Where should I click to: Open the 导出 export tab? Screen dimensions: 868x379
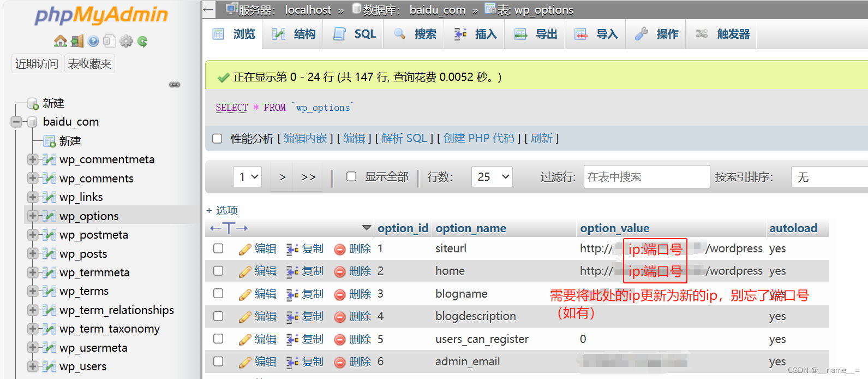(536, 34)
